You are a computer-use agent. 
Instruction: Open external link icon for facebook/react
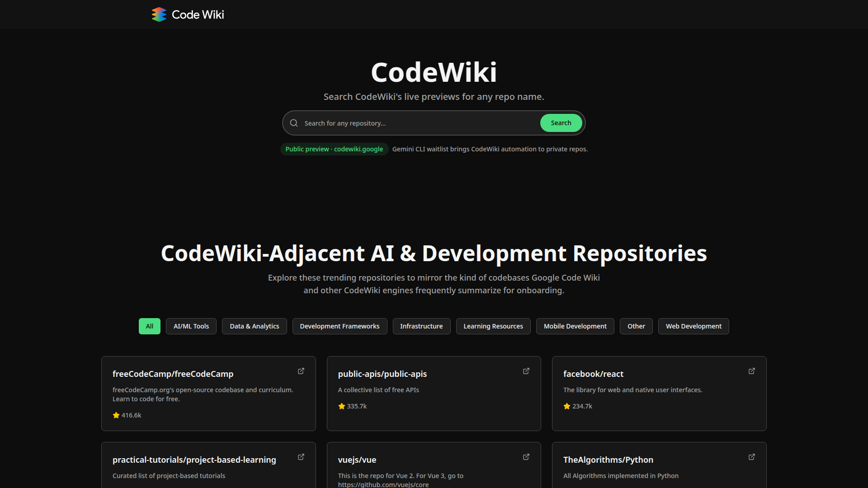pos(752,371)
